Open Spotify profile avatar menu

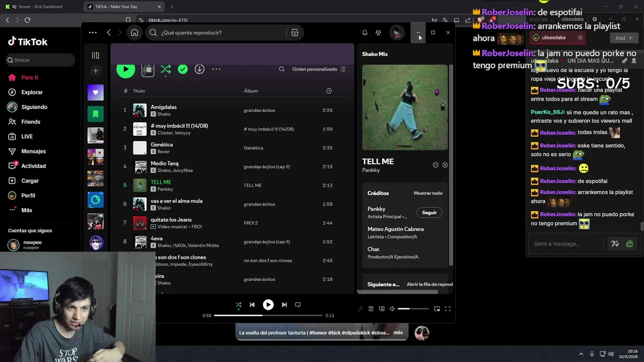(397, 33)
